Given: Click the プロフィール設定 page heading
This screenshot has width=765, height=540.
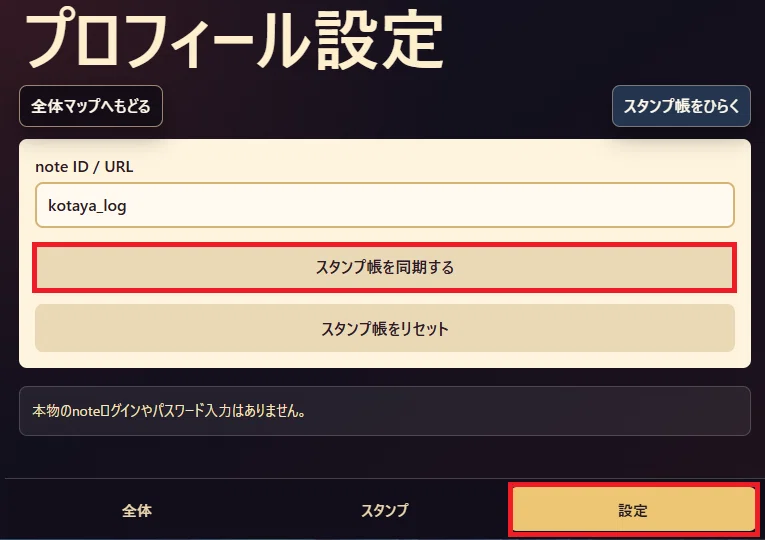Looking at the screenshot, I should point(234,40).
